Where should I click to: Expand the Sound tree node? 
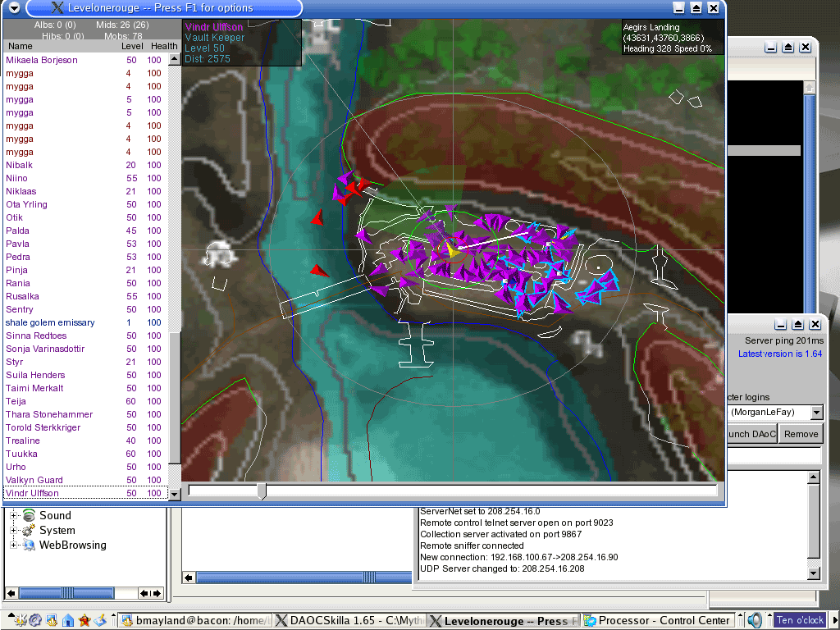tap(13, 515)
